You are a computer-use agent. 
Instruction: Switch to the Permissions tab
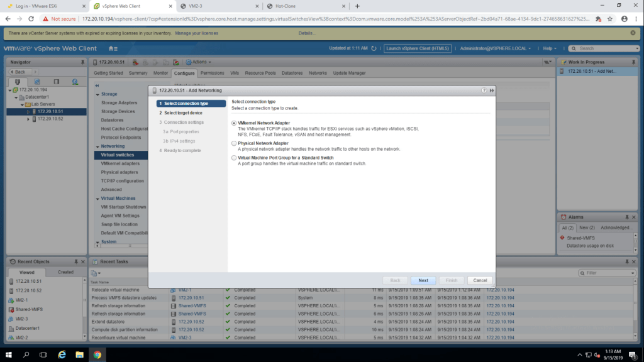click(212, 73)
